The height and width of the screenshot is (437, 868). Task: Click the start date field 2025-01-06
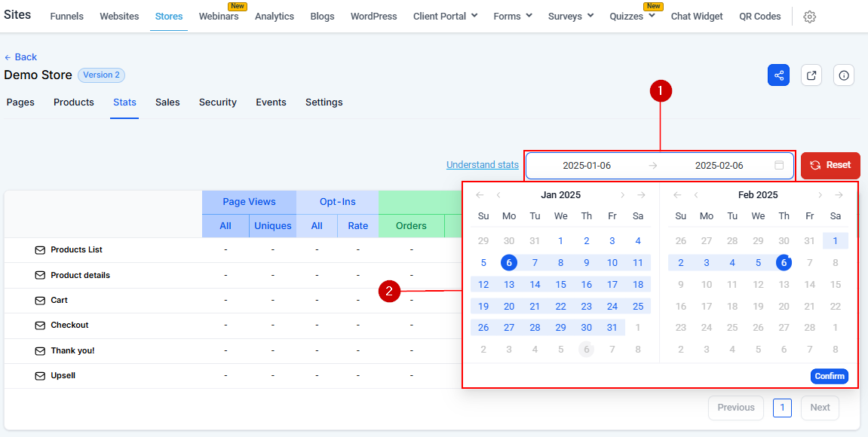(586, 166)
